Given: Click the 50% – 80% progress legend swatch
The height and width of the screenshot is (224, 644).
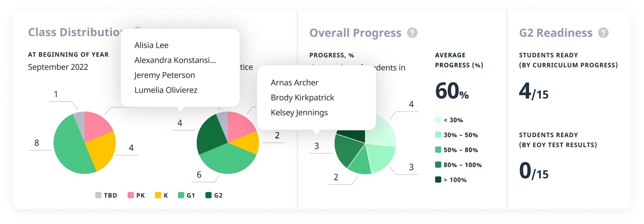Looking at the screenshot, I should 438,150.
